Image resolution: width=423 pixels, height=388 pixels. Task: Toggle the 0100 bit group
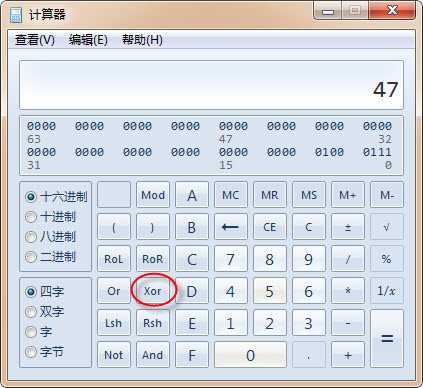(x=329, y=152)
